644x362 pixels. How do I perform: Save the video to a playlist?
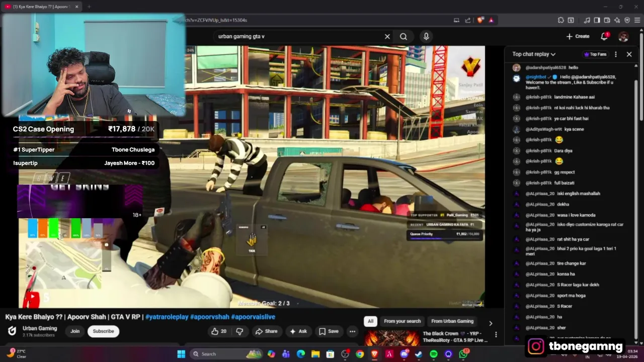[329, 331]
